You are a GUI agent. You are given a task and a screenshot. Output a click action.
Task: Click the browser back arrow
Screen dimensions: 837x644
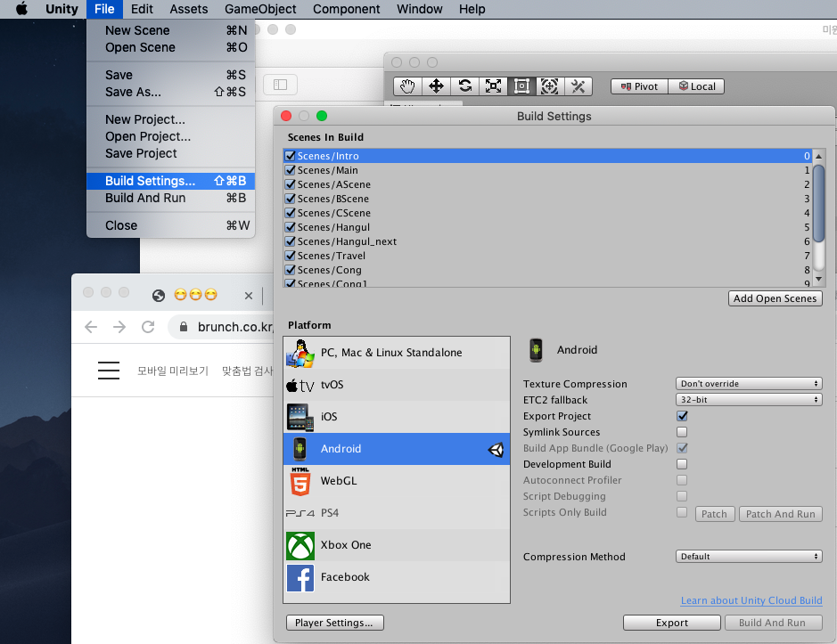[91, 327]
